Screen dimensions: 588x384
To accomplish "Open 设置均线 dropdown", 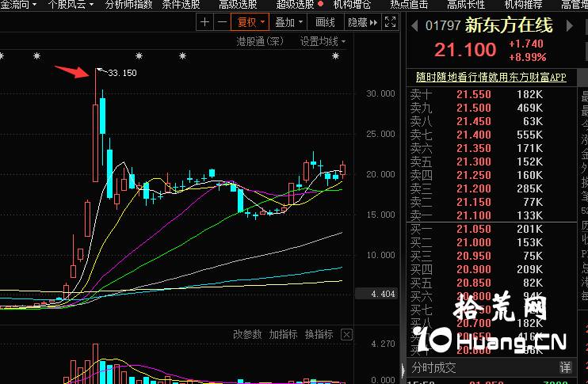I will pyautogui.click(x=323, y=41).
